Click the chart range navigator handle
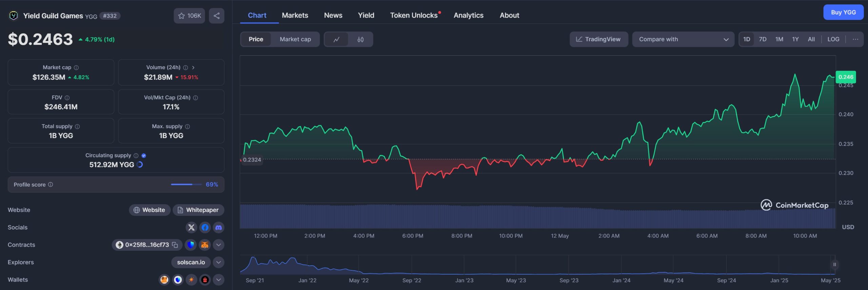The height and width of the screenshot is (290, 868). click(x=835, y=265)
